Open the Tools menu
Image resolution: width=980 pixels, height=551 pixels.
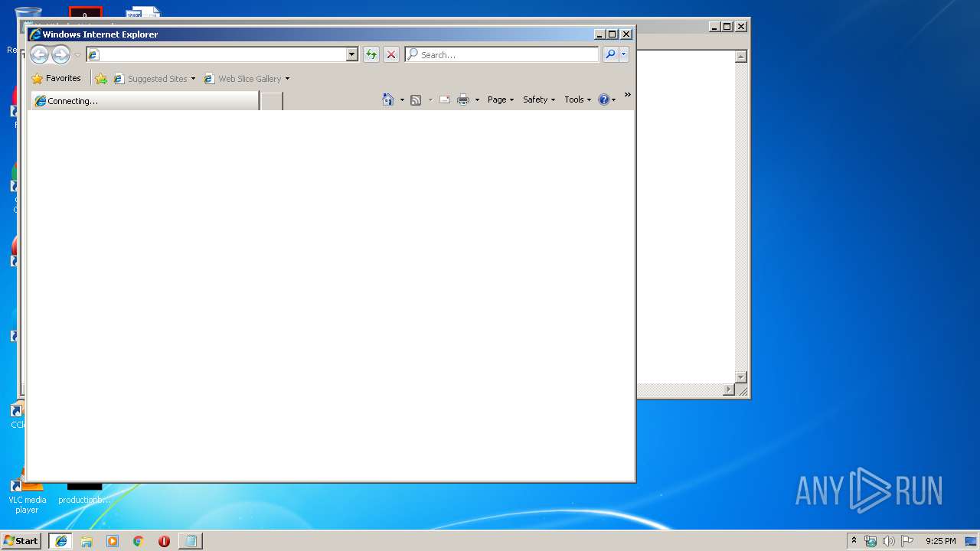[578, 99]
